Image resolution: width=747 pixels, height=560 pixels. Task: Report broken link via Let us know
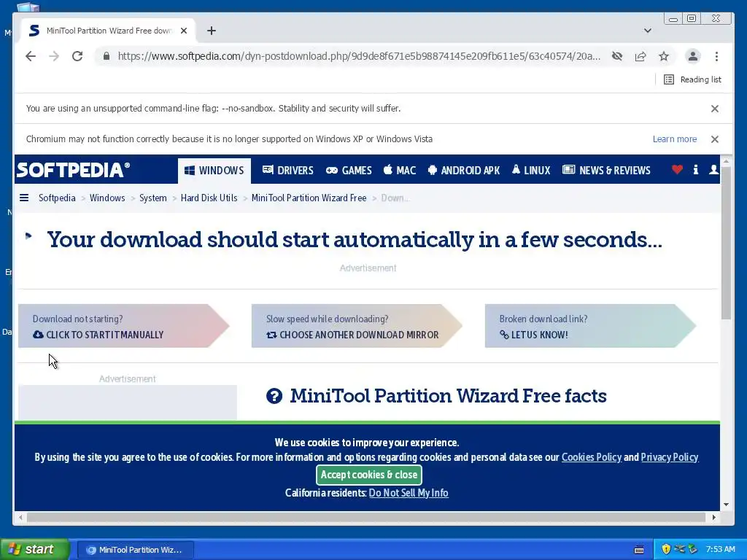coord(590,326)
